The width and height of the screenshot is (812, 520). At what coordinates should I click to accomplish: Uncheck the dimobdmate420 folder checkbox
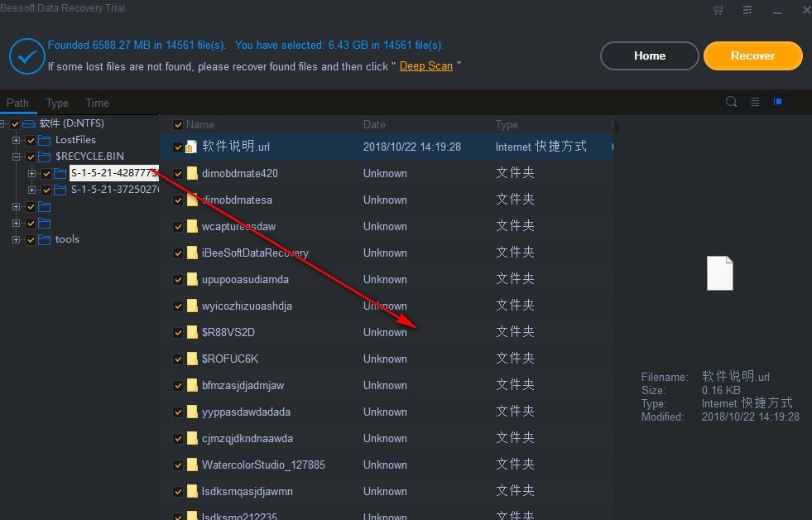click(x=177, y=173)
